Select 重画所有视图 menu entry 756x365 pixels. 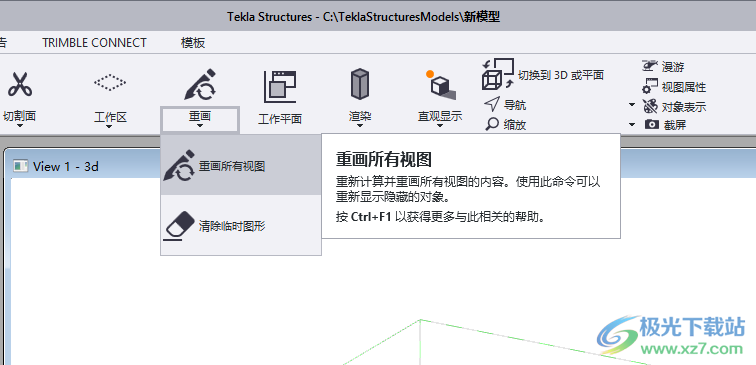pyautogui.click(x=241, y=165)
